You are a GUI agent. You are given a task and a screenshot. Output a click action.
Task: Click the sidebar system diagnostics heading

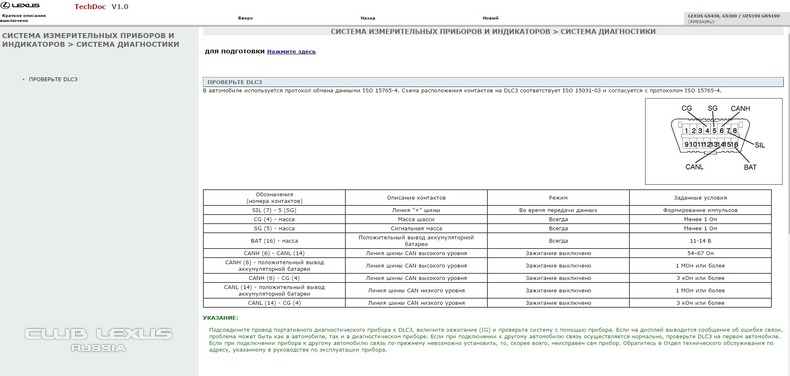click(91, 40)
